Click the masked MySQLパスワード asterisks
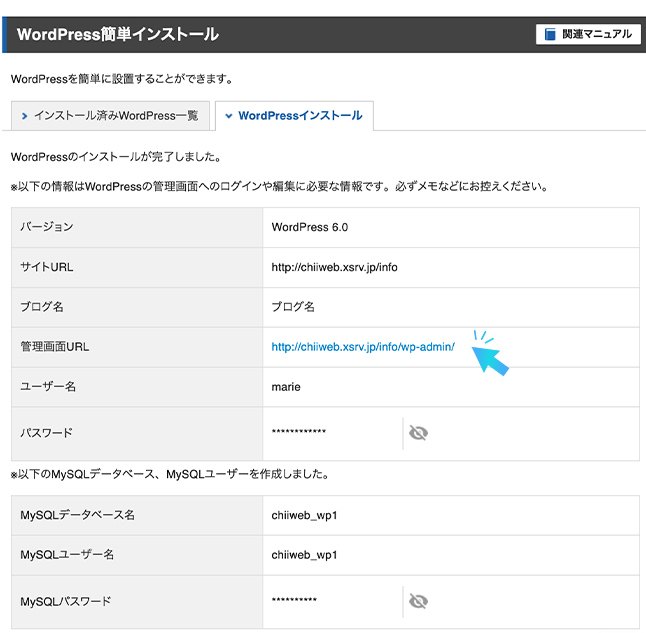Image resolution: width=646 pixels, height=633 pixels. pyautogui.click(x=294, y=600)
